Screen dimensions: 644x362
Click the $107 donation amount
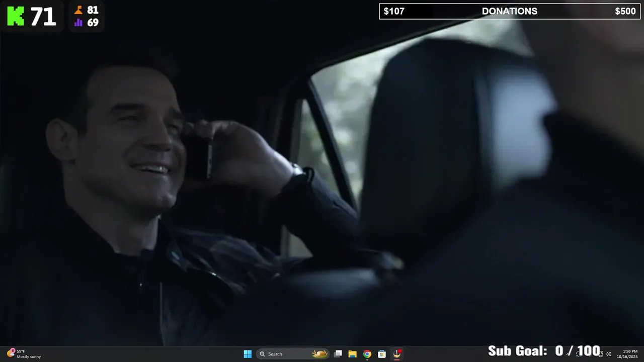[x=394, y=11]
